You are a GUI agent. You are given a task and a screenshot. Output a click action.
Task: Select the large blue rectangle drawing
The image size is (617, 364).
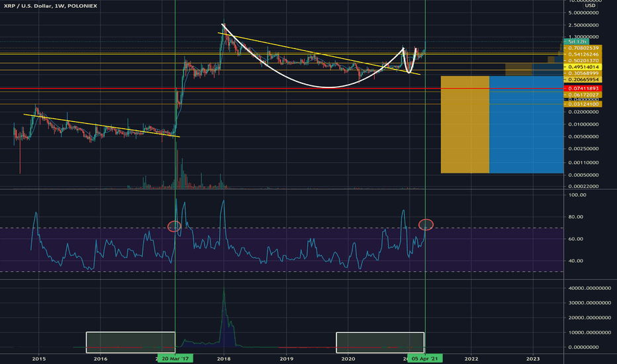(526, 124)
